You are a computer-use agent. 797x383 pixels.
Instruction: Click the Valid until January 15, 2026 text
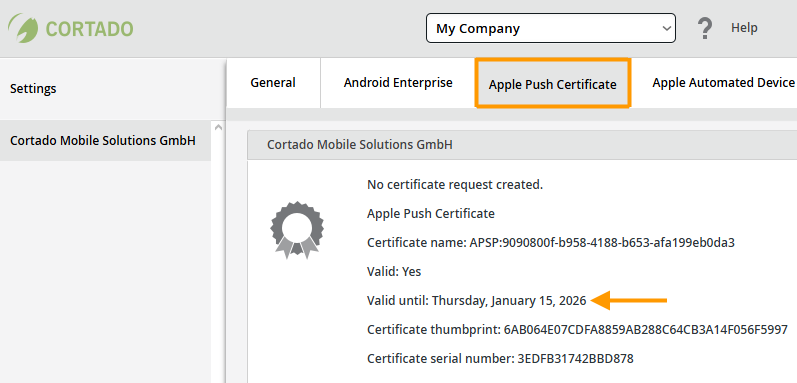pyautogui.click(x=476, y=301)
